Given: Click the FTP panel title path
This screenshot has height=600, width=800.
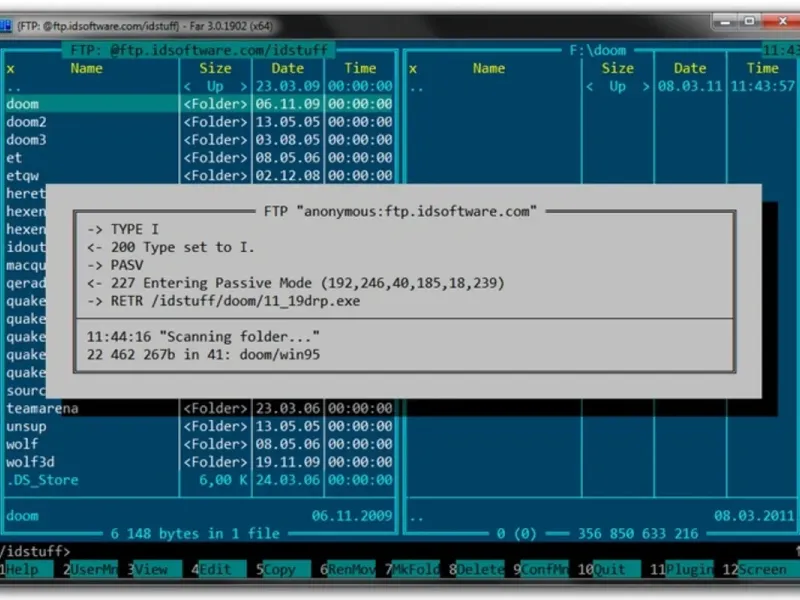Looking at the screenshot, I should pyautogui.click(x=199, y=50).
